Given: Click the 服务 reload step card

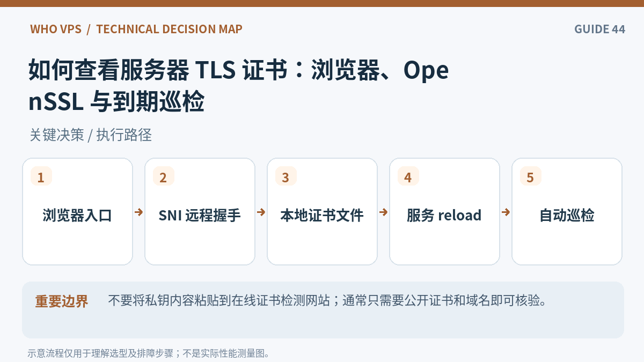Looking at the screenshot, I should (444, 211).
